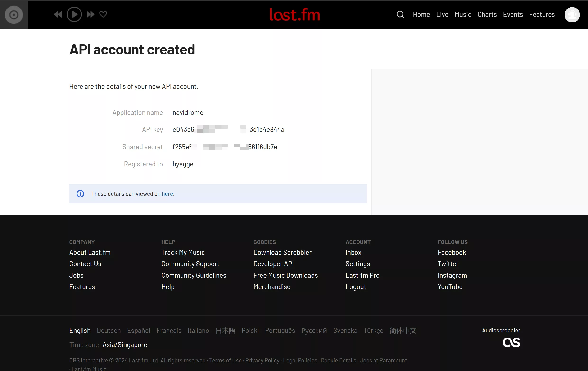
Task: Open Last.fm Pro link
Action: (362, 275)
